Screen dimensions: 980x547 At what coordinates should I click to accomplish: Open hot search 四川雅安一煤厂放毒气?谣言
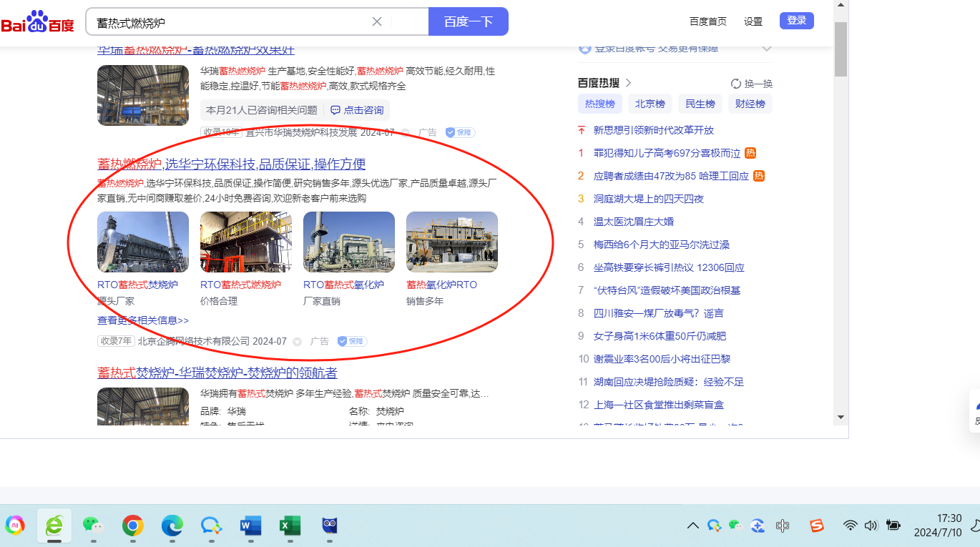[x=659, y=313]
